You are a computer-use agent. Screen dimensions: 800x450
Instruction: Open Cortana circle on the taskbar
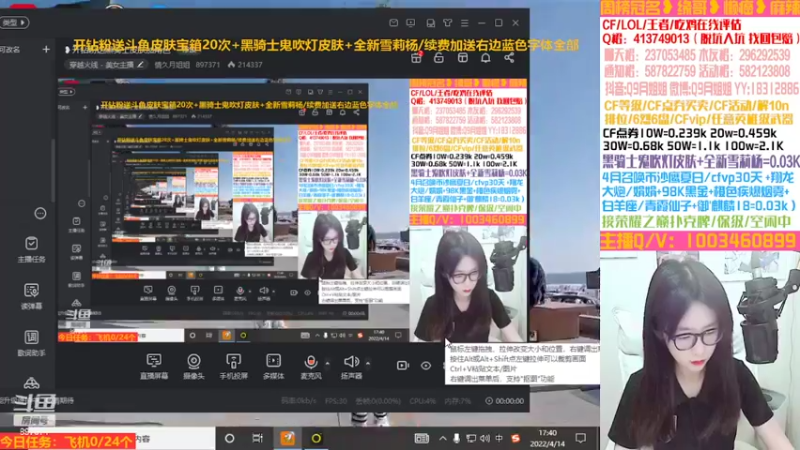click(230, 438)
